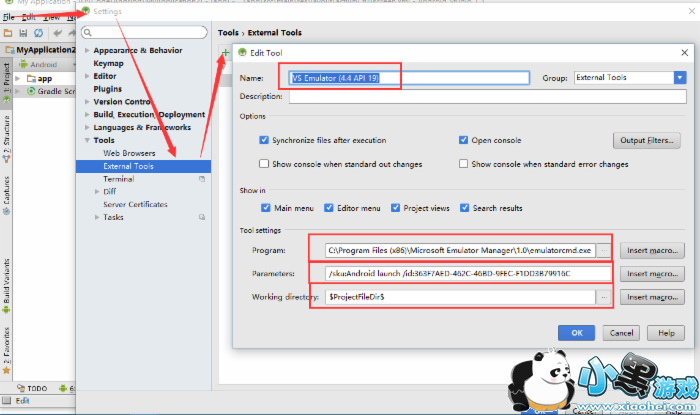Open the Edit menu
This screenshot has height=415, width=700.
(29, 17)
